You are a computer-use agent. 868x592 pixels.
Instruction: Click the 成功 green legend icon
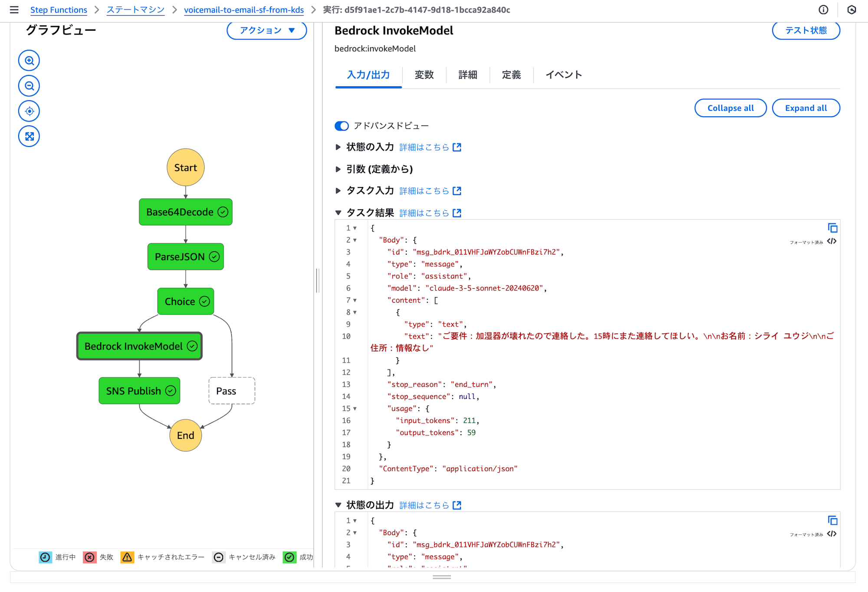coord(289,557)
